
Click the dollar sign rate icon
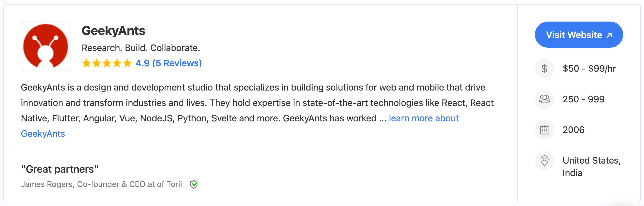[x=544, y=69]
